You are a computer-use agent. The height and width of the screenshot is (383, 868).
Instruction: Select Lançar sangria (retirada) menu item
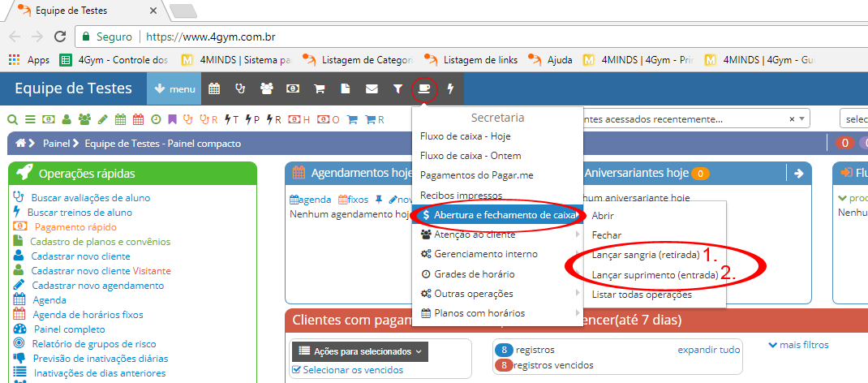tap(646, 255)
